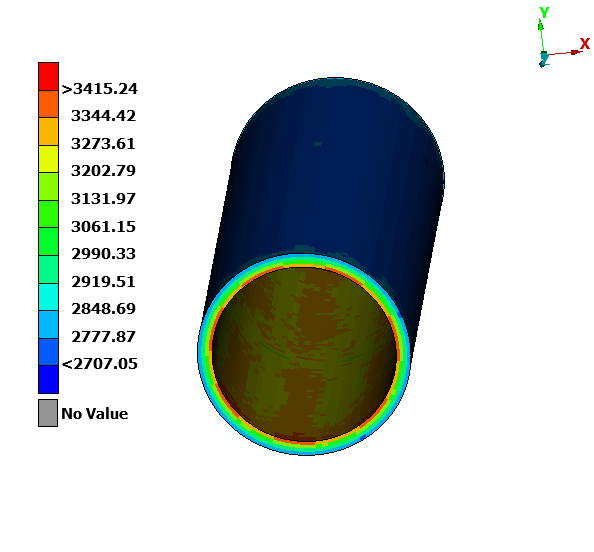Viewport: 594px width, 552px height.
Task: Click the teal Z axis label in triad
Action: click(x=545, y=60)
